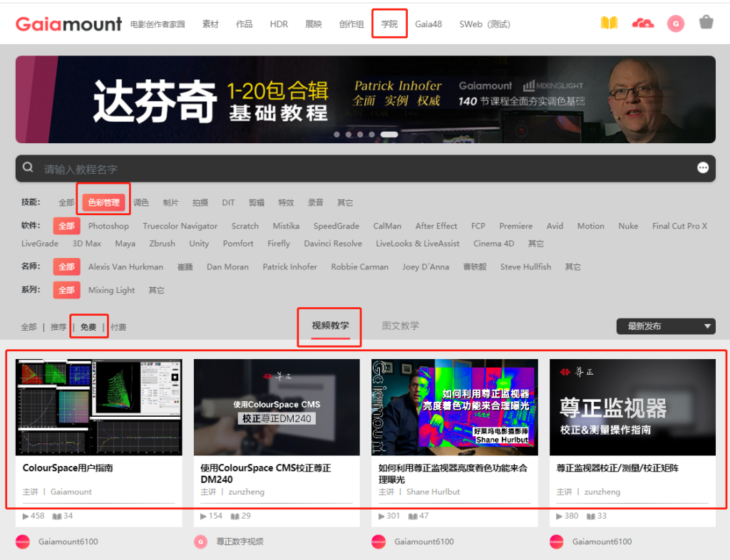
Task: Open the shopping bag icon
Action: click(706, 23)
